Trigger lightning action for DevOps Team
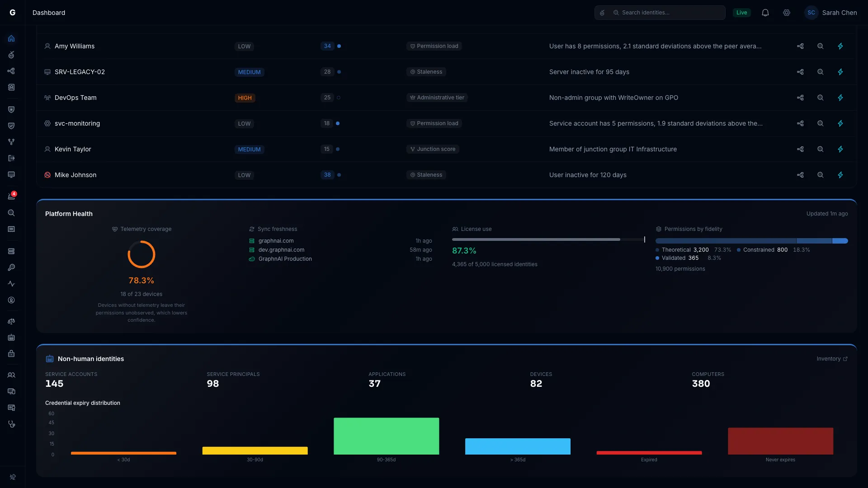This screenshot has width=868, height=488. click(840, 98)
